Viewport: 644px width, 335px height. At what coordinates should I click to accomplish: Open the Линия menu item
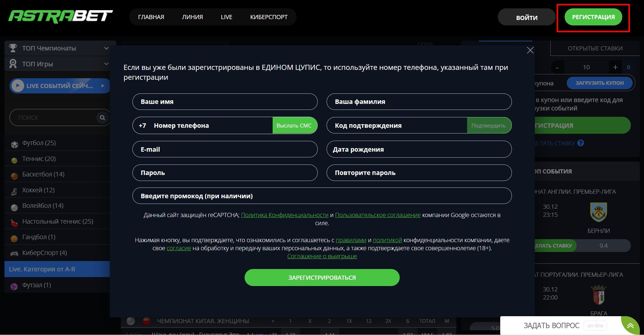(192, 17)
